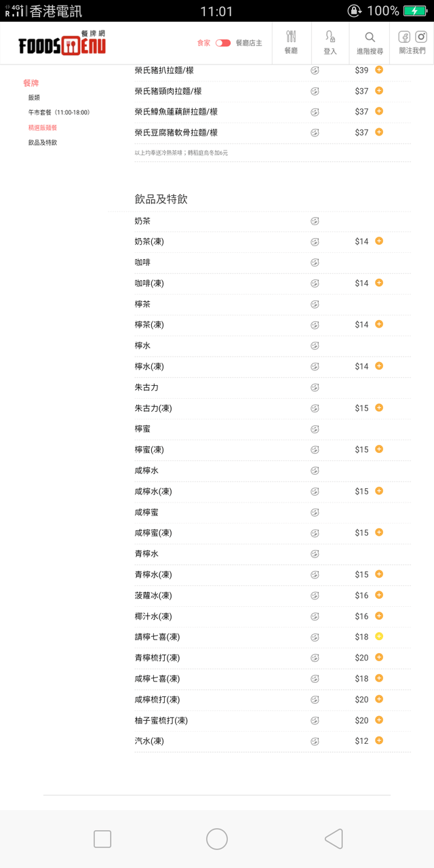
Task: Toggle the 食家 / 餐廳店主 switch
Action: tap(223, 43)
